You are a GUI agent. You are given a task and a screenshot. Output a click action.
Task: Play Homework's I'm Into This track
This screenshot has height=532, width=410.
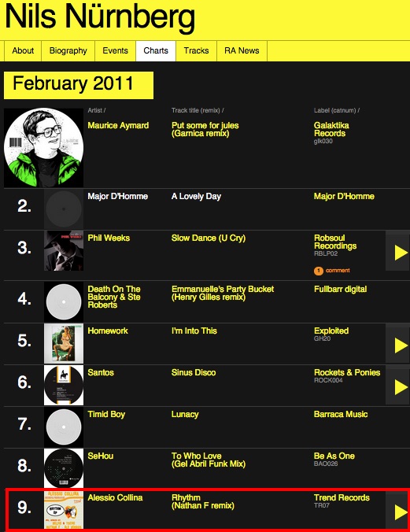point(397,343)
